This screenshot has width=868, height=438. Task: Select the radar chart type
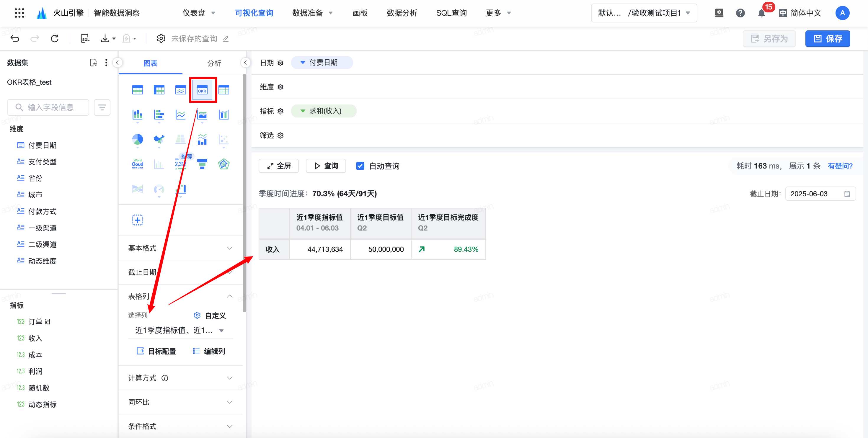coord(224,164)
